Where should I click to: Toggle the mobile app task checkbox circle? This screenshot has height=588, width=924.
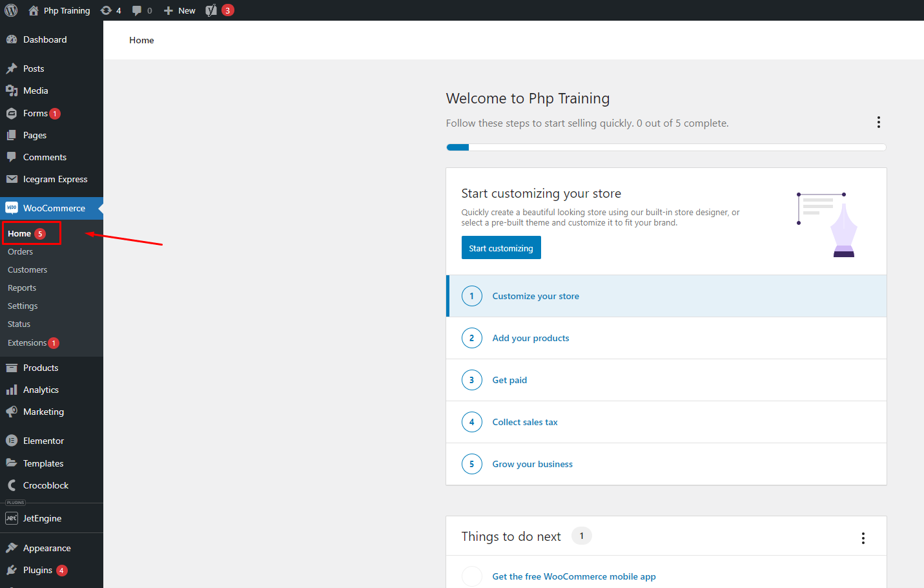pos(472,576)
